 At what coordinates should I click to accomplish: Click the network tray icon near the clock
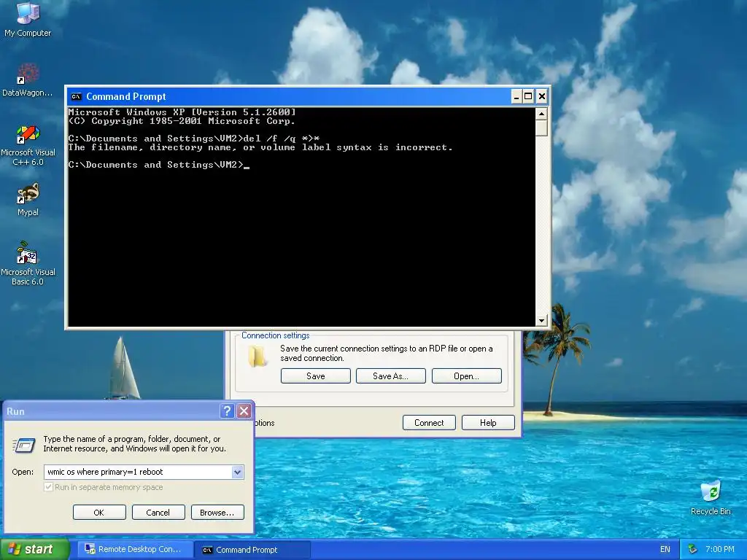pyautogui.click(x=693, y=549)
